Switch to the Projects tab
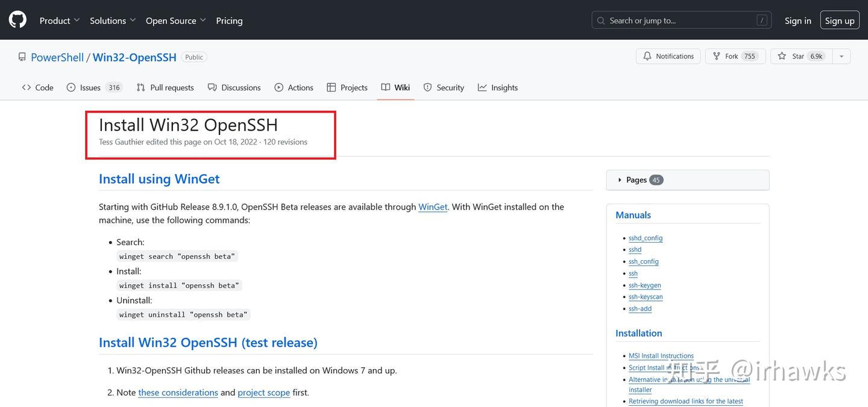The image size is (868, 407). coord(347,87)
